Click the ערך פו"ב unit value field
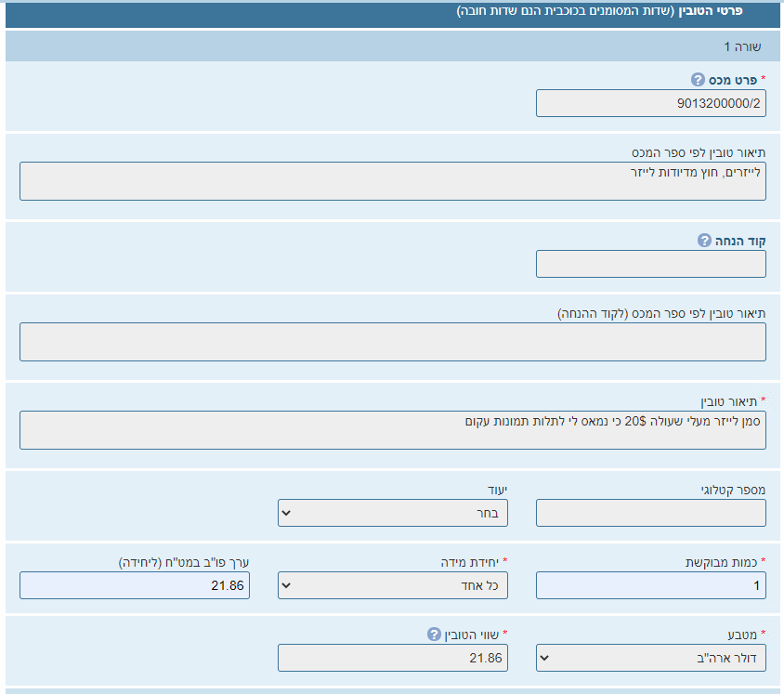This screenshot has width=784, height=694. [x=134, y=585]
